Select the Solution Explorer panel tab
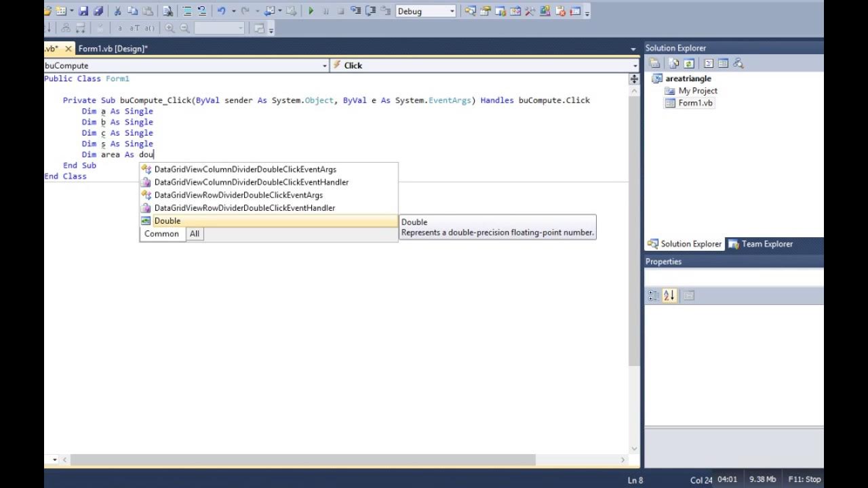The width and height of the screenshot is (868, 488). pos(685,244)
